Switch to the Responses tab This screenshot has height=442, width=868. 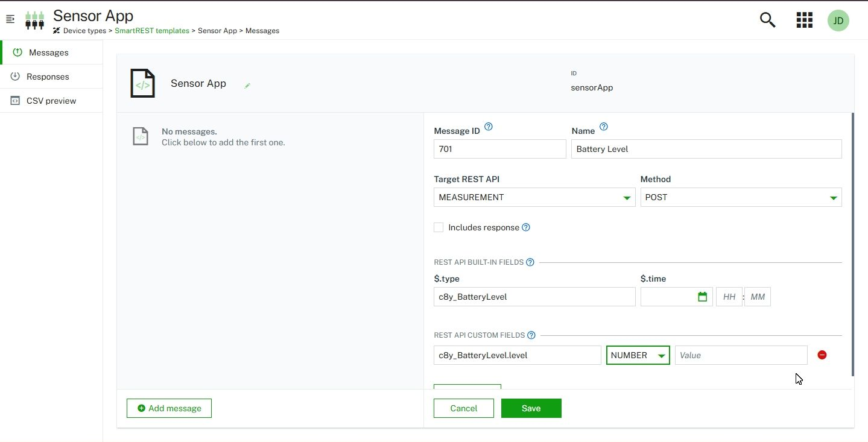coord(48,77)
